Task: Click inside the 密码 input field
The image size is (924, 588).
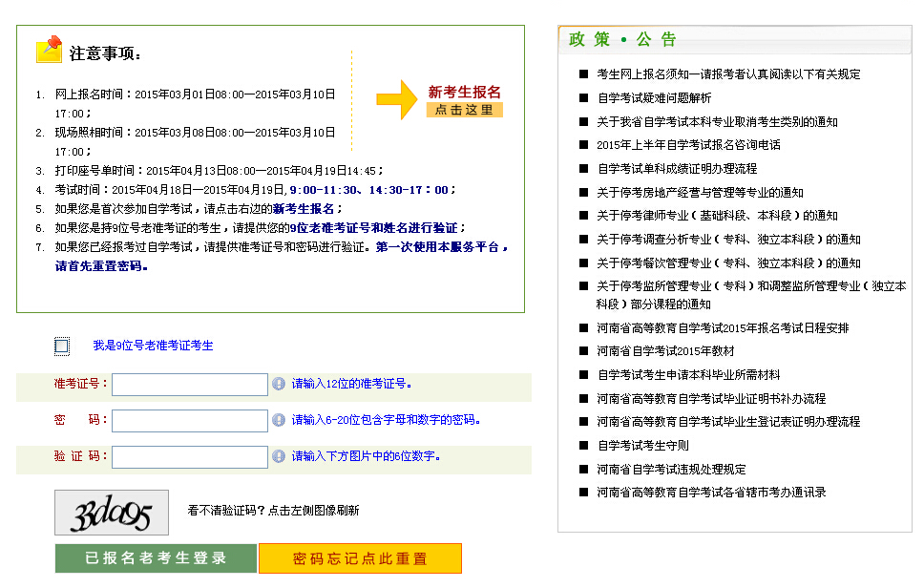Action: click(189, 420)
